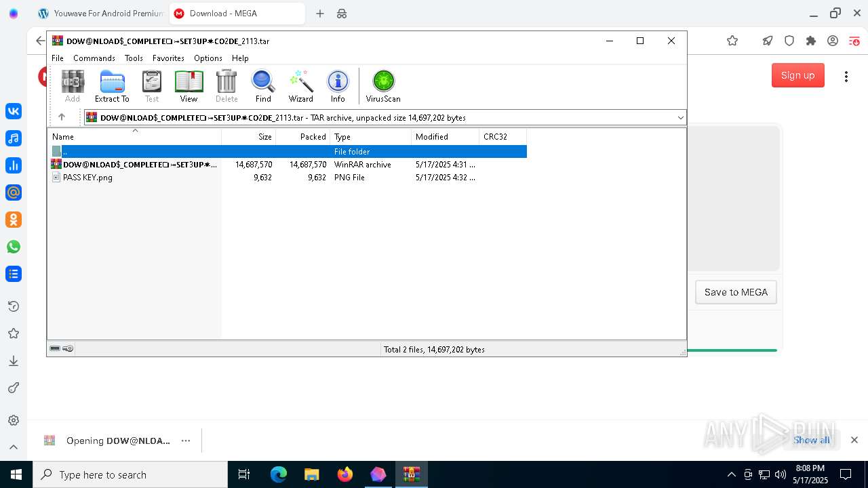This screenshot has width=868, height=488.
Task: Open MEGA page three-dot menu
Action: coord(846,76)
